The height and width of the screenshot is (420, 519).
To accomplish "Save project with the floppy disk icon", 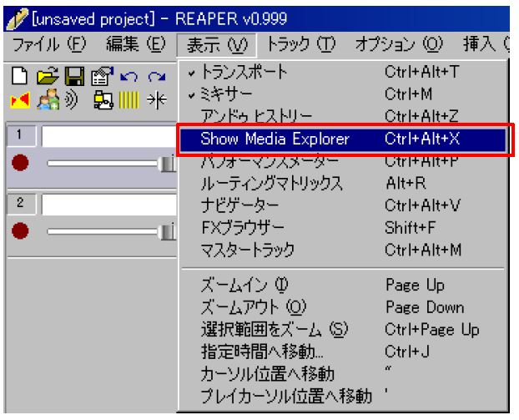I will 74,76.
